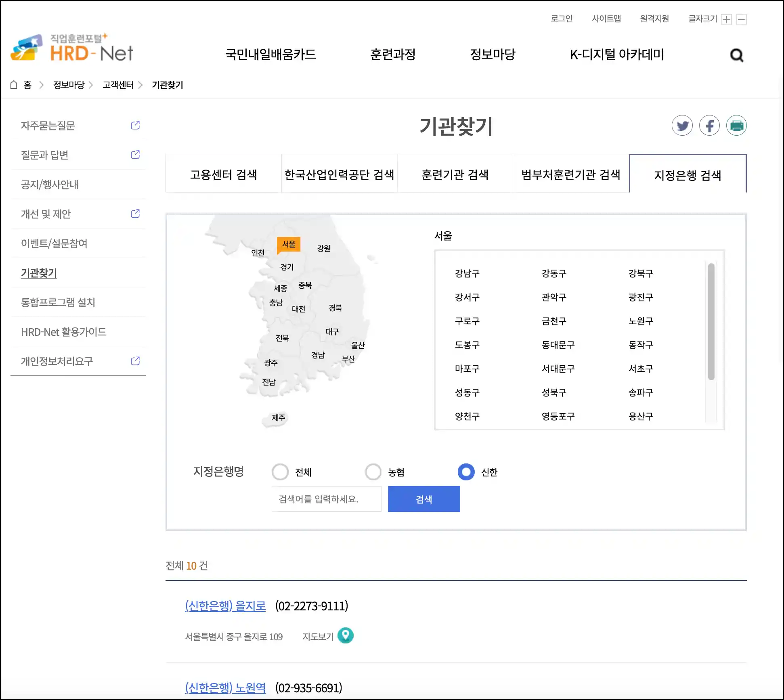Switch to 고용센터 검색 tab
The height and width of the screenshot is (700, 784).
click(224, 174)
